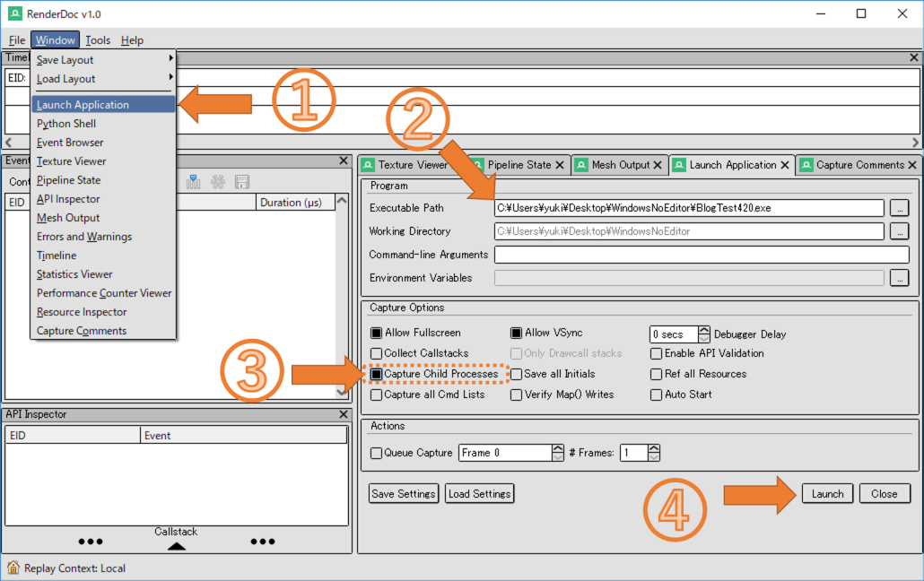The height and width of the screenshot is (581, 924).
Task: Click the Command-line Arguments field
Action: pyautogui.click(x=702, y=255)
